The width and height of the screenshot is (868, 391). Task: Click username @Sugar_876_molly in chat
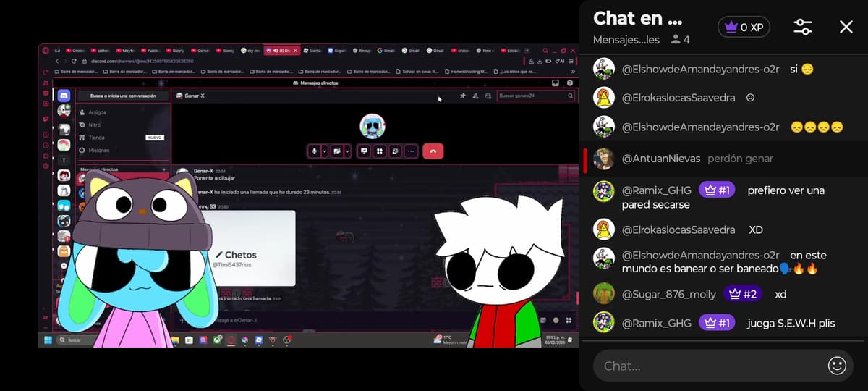click(669, 294)
